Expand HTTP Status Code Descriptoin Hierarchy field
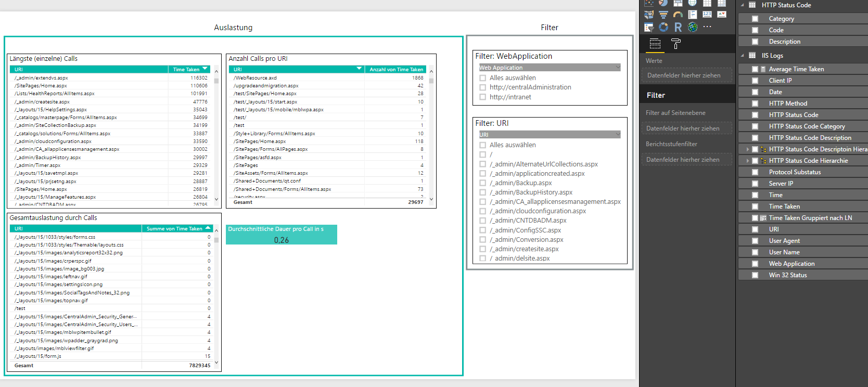 pyautogui.click(x=748, y=149)
